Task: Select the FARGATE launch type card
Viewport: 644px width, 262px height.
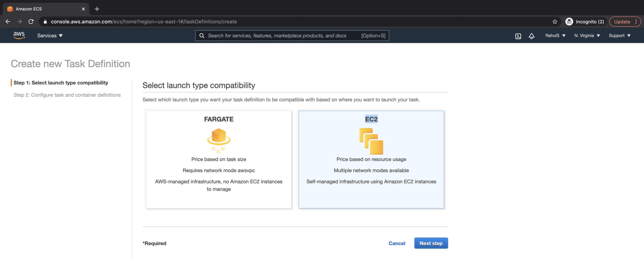Action: click(x=219, y=159)
